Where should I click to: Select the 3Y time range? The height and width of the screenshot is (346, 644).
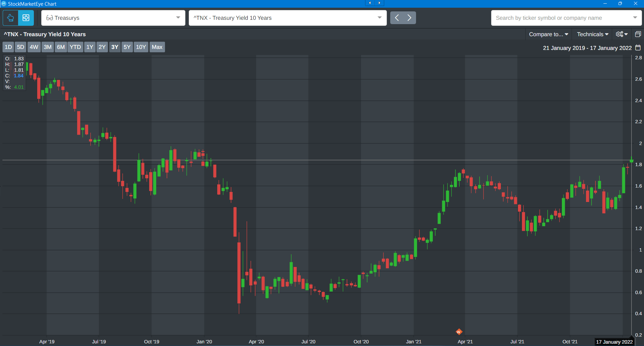click(x=115, y=47)
